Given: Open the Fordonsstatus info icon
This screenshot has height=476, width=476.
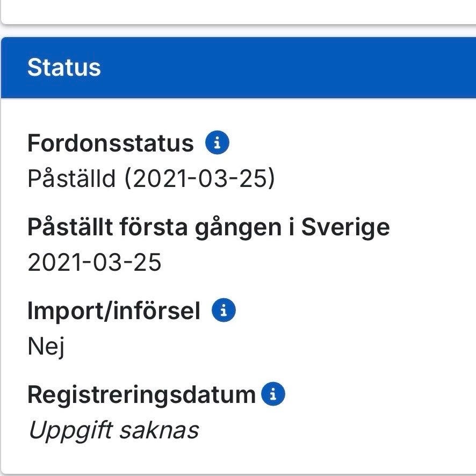Looking at the screenshot, I should click(x=217, y=142).
